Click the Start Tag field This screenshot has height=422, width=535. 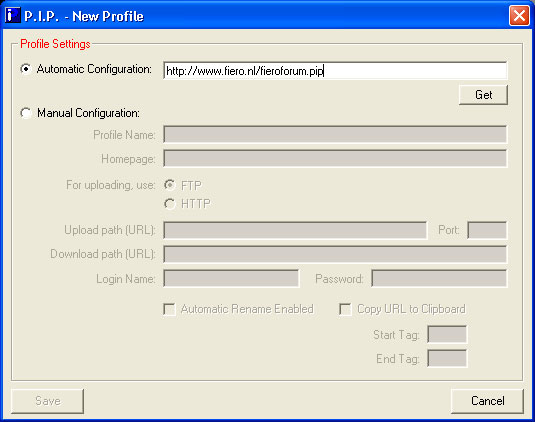tap(447, 335)
